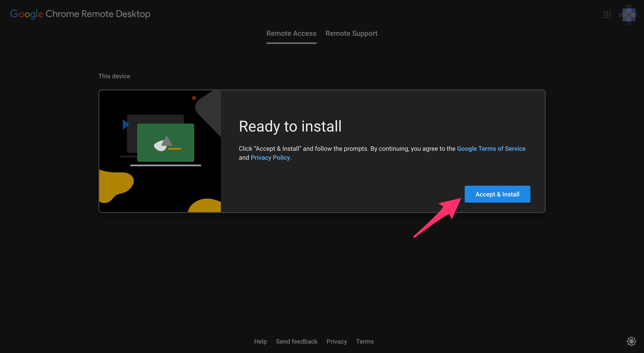644x353 pixels.
Task: Click the 'This device' section label
Action: 114,76
